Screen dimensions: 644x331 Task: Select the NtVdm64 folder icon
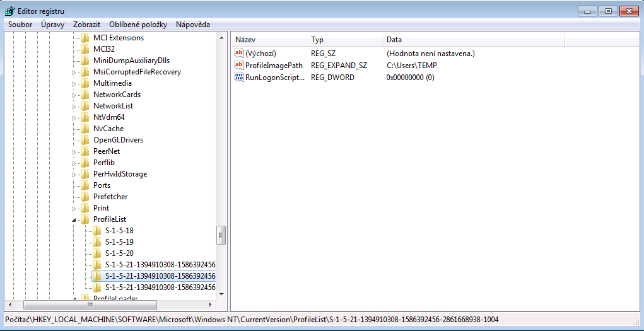tap(85, 117)
